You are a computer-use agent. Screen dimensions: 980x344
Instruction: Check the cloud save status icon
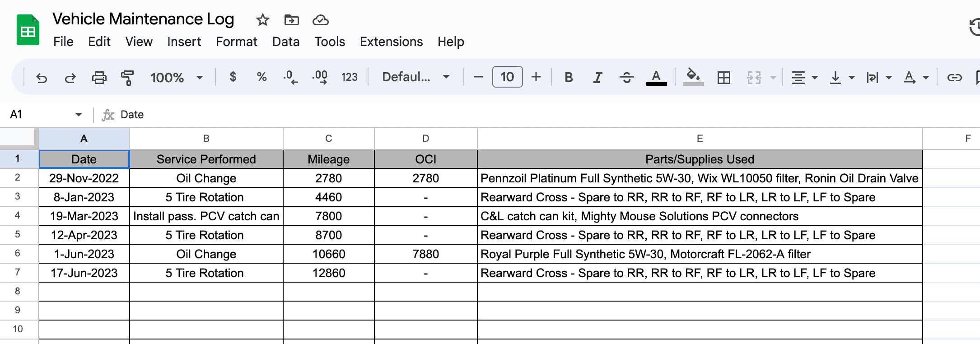point(320,20)
